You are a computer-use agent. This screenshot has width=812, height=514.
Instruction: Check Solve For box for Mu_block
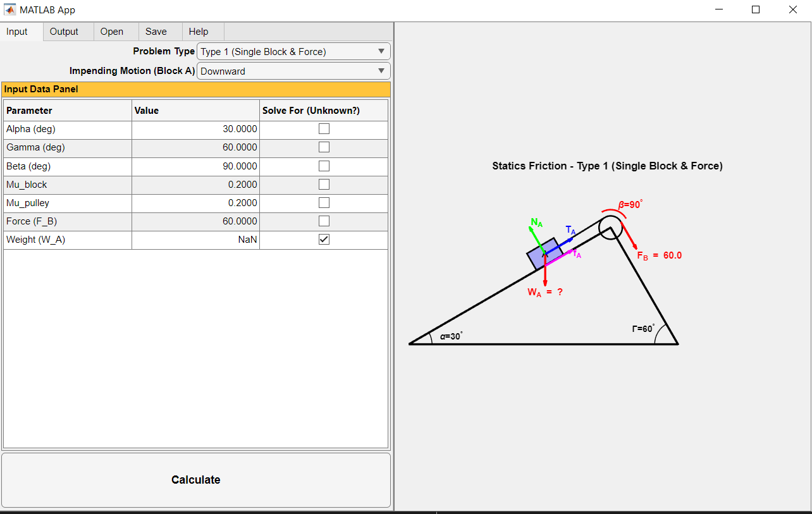click(324, 185)
